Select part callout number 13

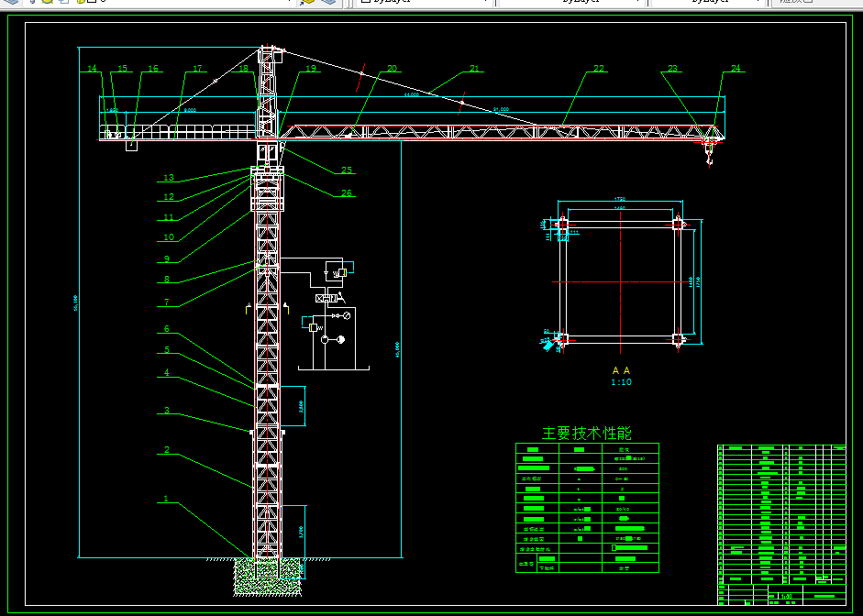pyautogui.click(x=169, y=178)
